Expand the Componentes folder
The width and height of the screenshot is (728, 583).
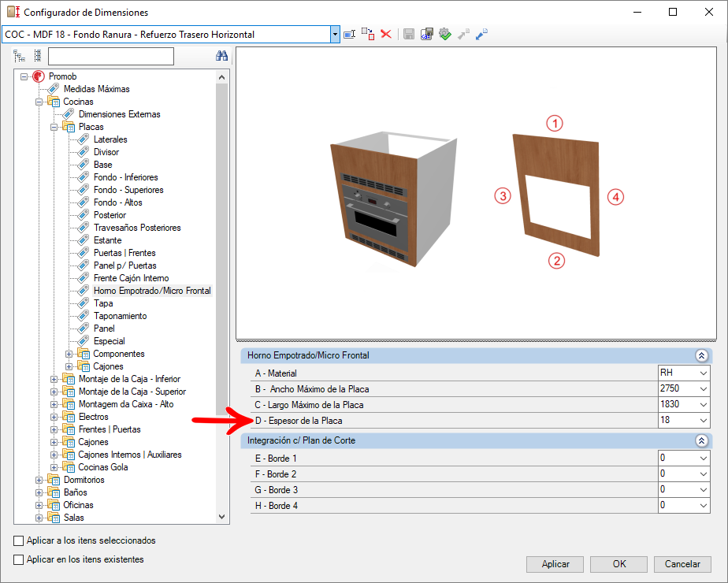pyautogui.click(x=69, y=355)
